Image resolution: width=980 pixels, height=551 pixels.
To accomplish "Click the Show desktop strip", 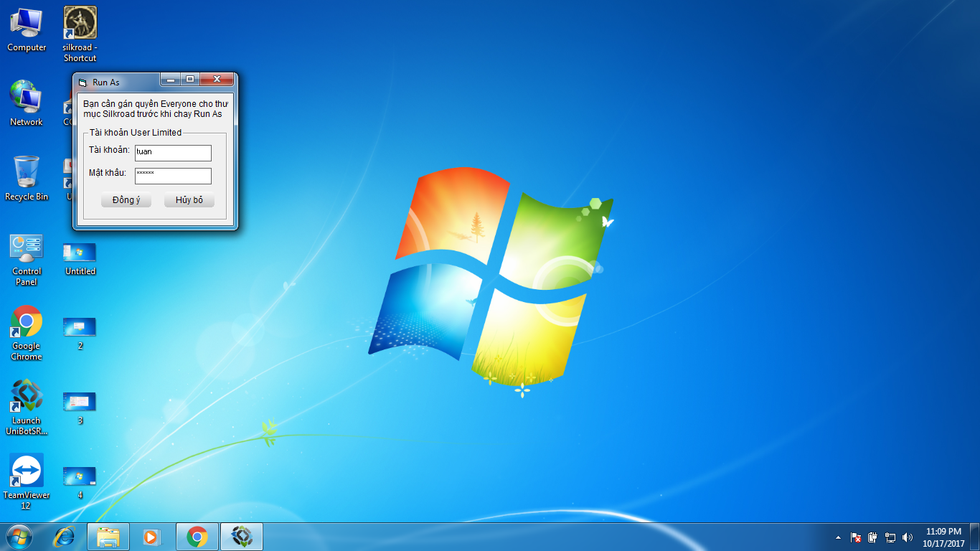I will 975,537.
